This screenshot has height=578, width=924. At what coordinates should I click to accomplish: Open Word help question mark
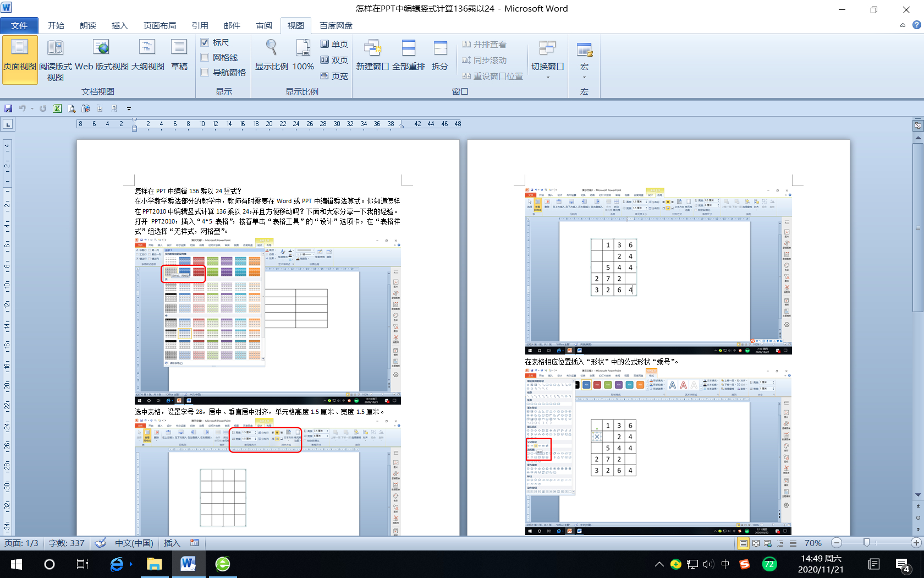point(916,25)
